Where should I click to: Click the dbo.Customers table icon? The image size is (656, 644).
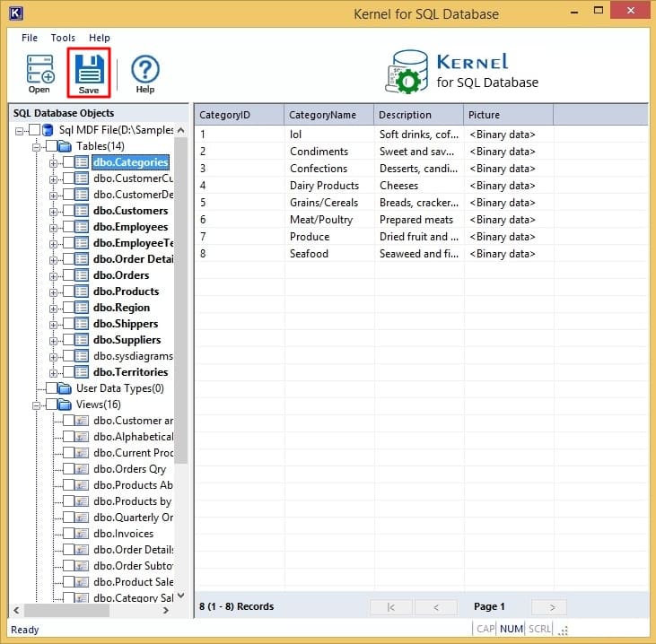82,211
